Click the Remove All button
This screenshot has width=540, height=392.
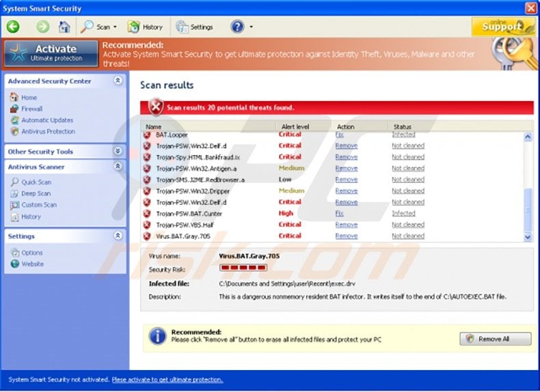coord(496,339)
